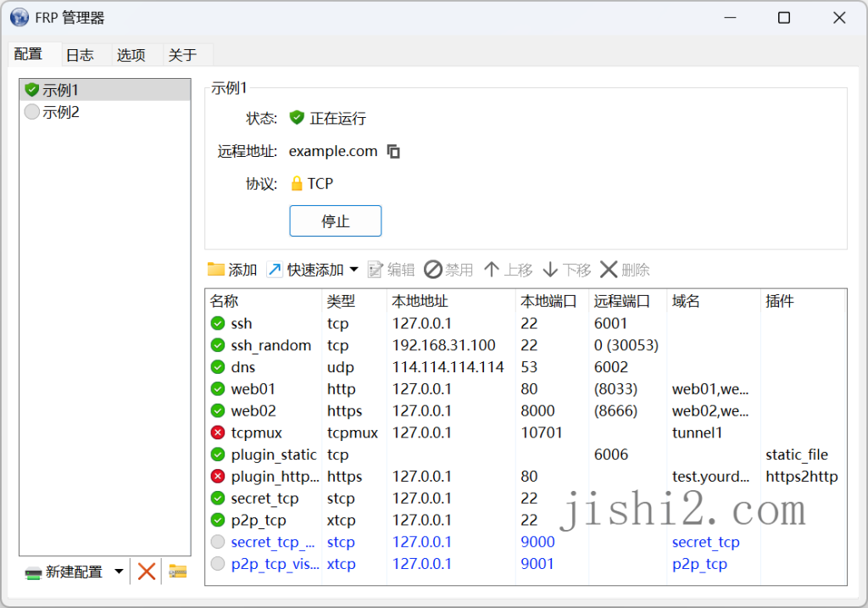
Task: Click local port 10701 cell
Action: click(542, 432)
